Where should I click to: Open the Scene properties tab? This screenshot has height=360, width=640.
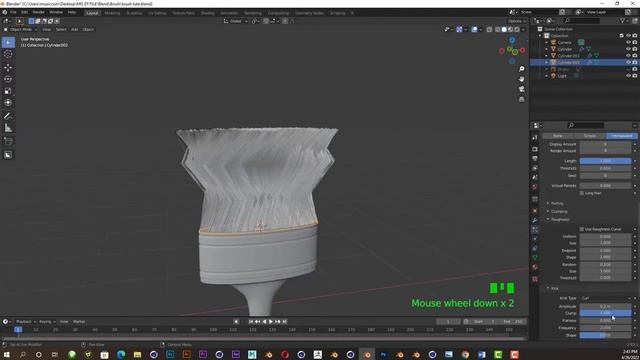click(535, 177)
